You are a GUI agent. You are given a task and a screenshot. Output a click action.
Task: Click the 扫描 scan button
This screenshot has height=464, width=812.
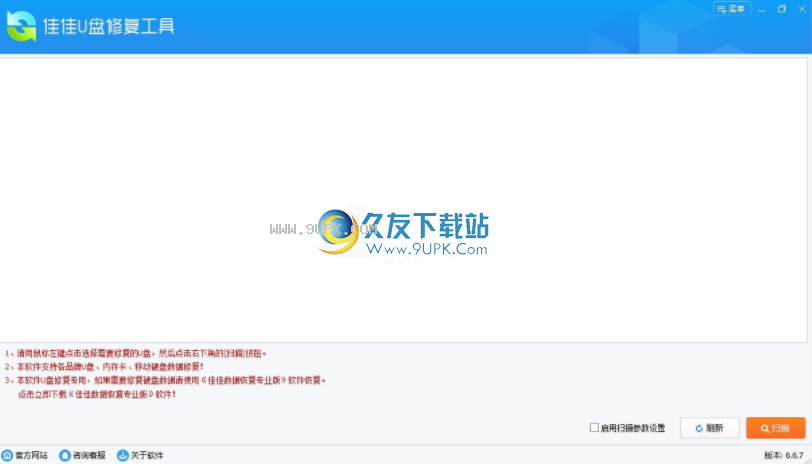[776, 428]
